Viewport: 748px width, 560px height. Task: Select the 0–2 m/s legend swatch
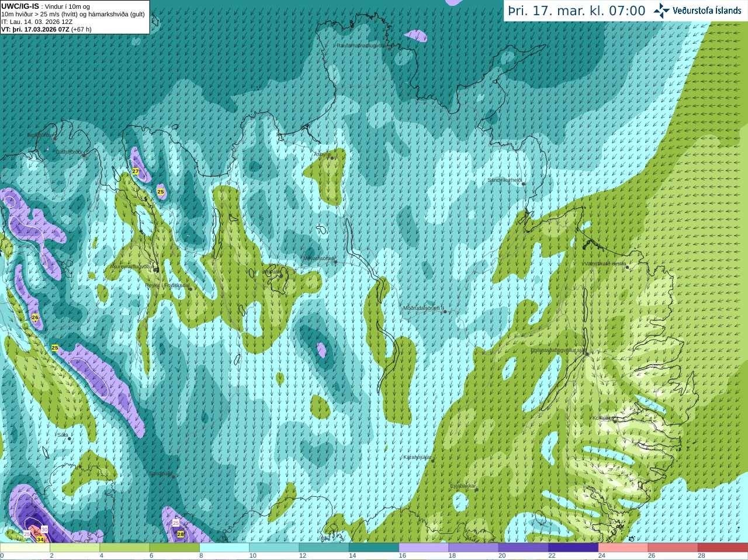(x=25, y=548)
